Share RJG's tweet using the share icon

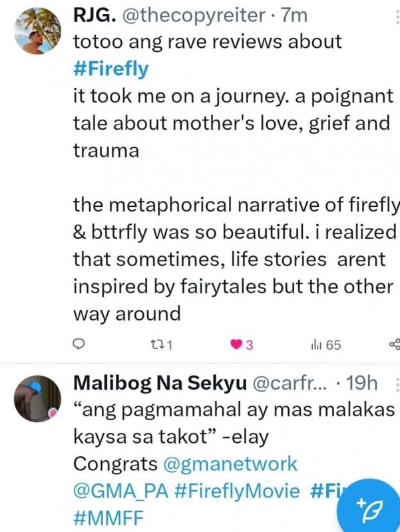pos(394,344)
